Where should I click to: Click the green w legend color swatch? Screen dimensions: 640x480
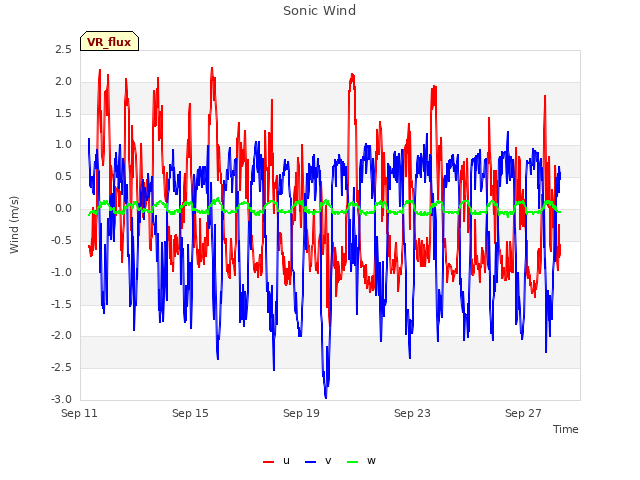tap(352, 462)
